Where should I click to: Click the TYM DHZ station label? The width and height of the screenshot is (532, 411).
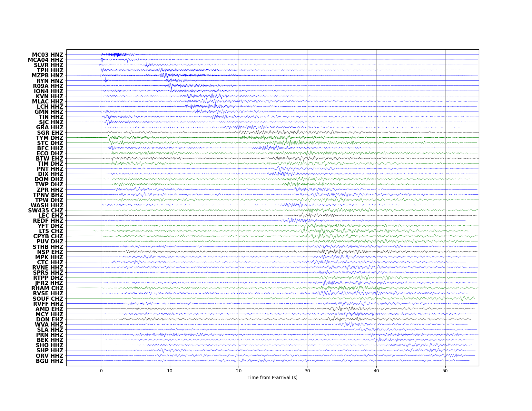coord(49,138)
